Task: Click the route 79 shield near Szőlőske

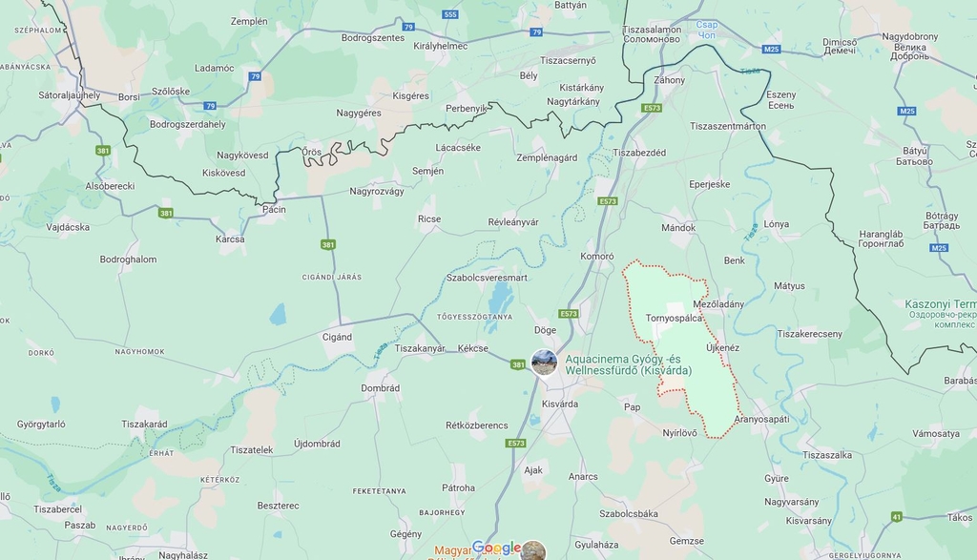Action: [x=211, y=106]
